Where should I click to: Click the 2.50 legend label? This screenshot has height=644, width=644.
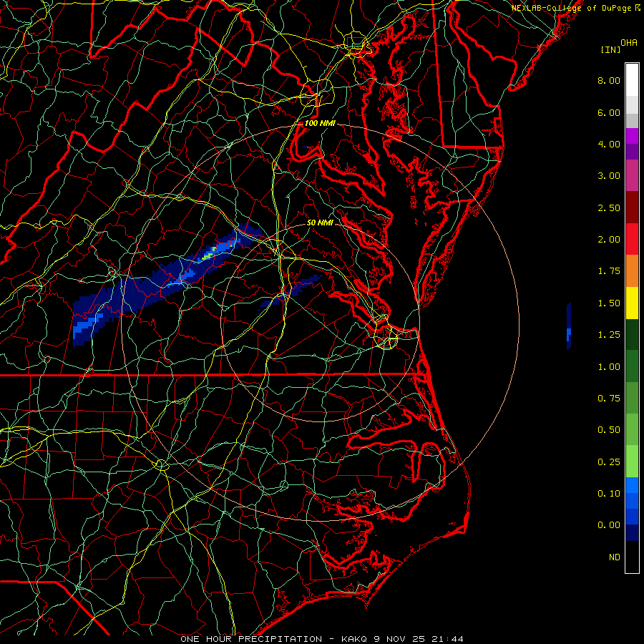coord(609,208)
